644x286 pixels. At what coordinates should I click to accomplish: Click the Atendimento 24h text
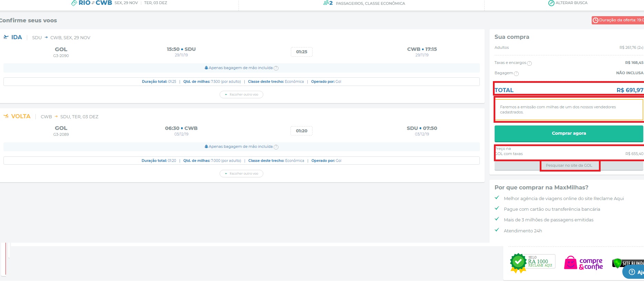[523, 231]
